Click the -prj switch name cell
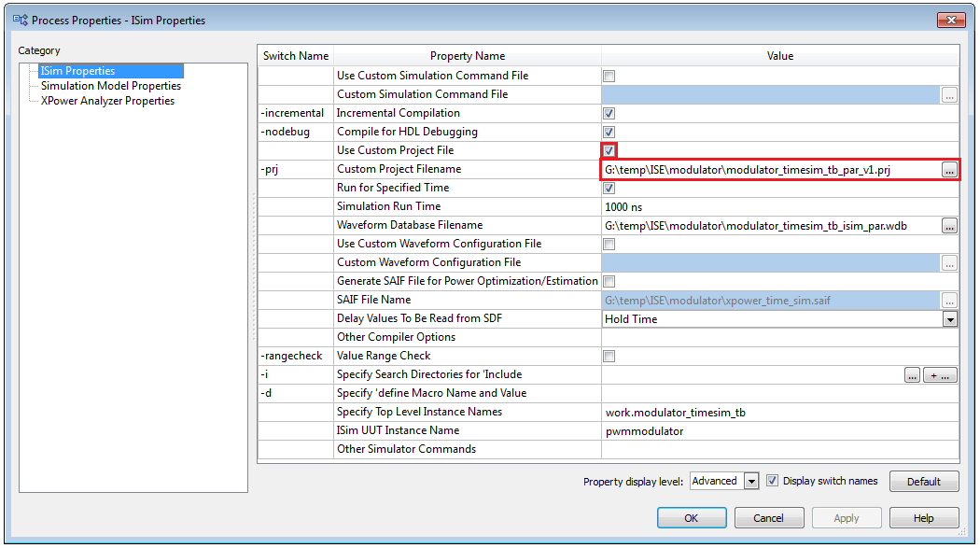Image resolution: width=980 pixels, height=548 pixels. coord(296,169)
